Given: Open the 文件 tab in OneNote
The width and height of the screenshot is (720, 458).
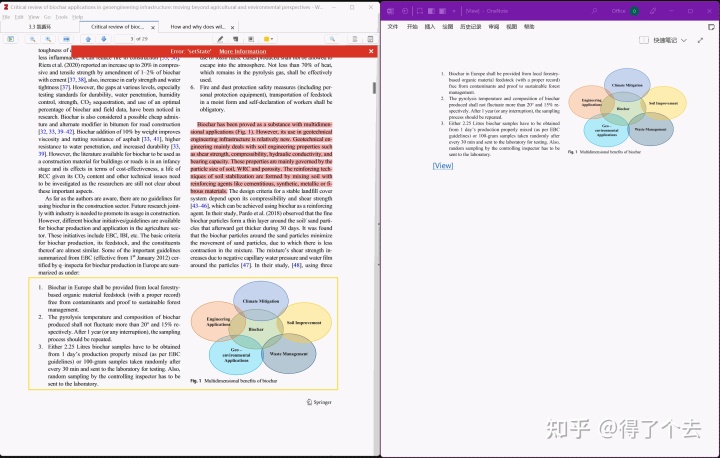Looking at the screenshot, I should [393, 27].
